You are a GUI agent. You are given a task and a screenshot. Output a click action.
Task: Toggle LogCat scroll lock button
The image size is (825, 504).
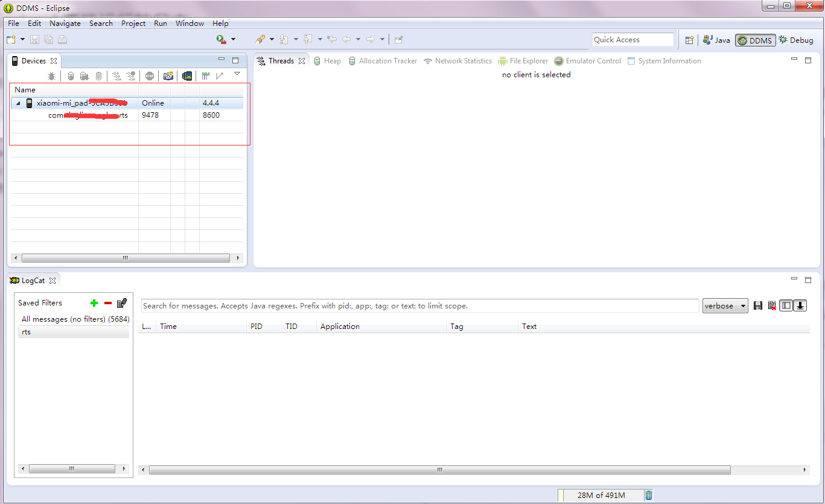click(800, 305)
